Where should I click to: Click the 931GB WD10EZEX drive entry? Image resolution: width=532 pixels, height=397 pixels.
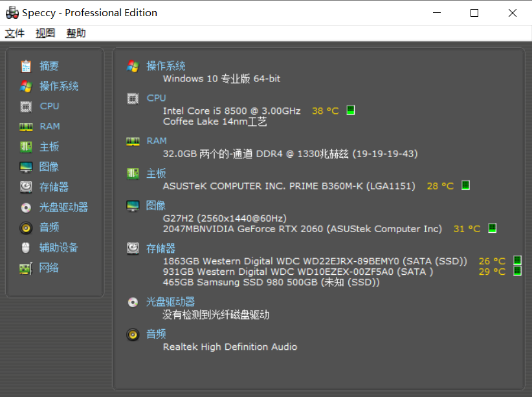[x=298, y=272]
